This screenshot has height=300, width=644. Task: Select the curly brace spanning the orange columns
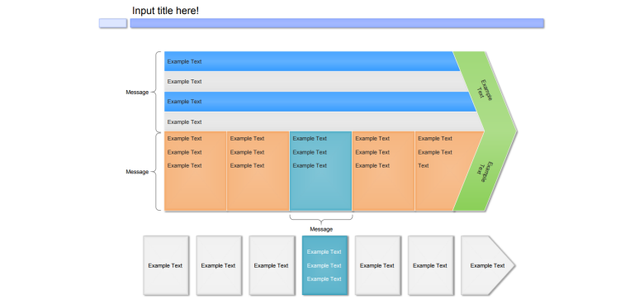pyautogui.click(x=156, y=172)
